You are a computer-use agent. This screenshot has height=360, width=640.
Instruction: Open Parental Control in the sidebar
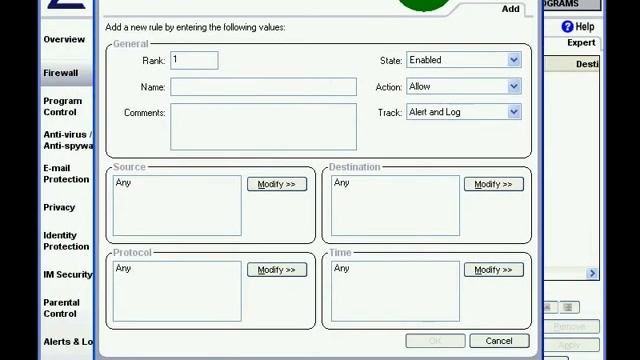click(x=61, y=308)
